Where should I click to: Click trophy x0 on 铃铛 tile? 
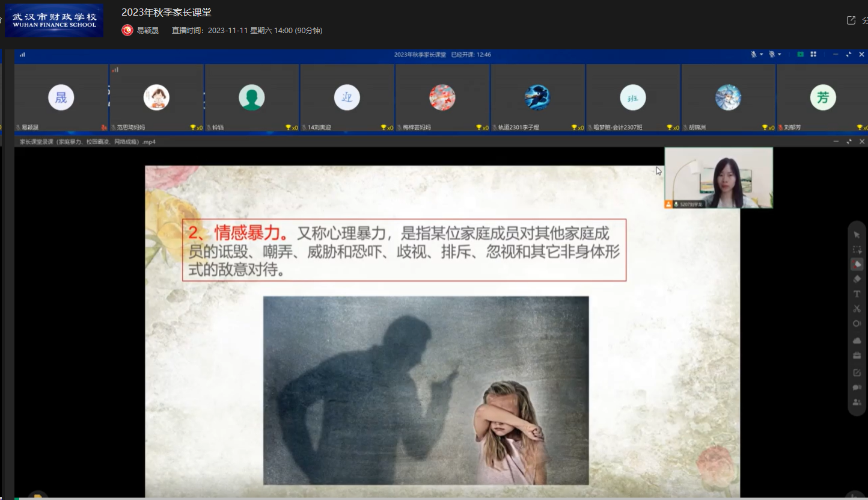click(292, 128)
